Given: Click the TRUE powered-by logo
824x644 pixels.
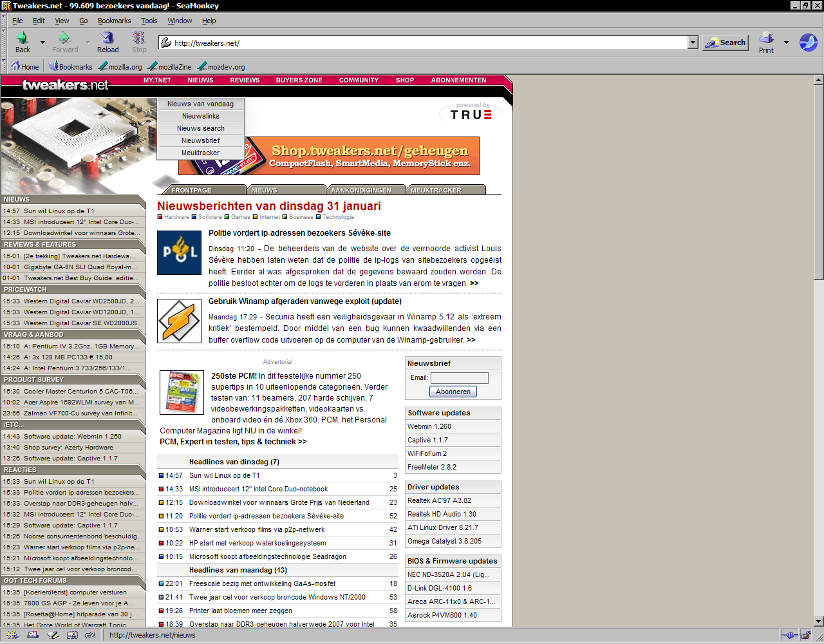Looking at the screenshot, I should click(471, 112).
